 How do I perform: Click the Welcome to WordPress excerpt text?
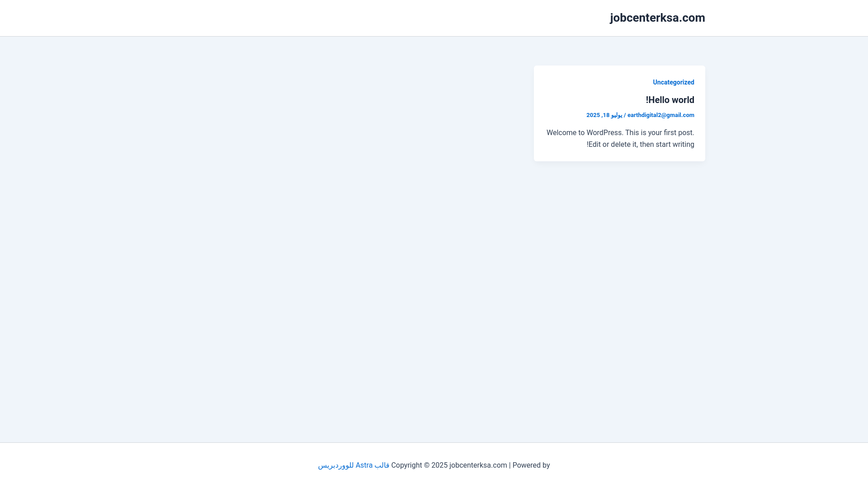pos(620,139)
